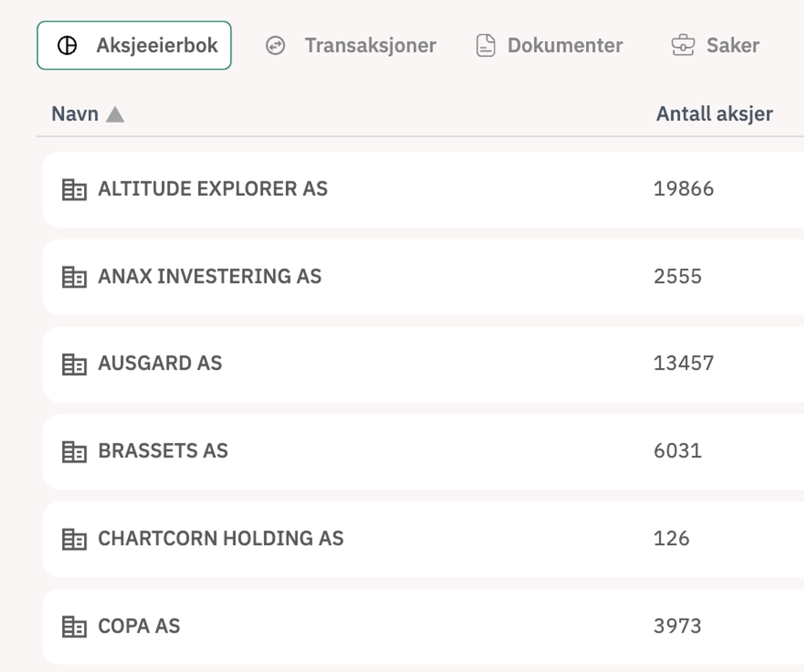Sort by the Navn column header
This screenshot has height=672, width=804.
pos(75,114)
